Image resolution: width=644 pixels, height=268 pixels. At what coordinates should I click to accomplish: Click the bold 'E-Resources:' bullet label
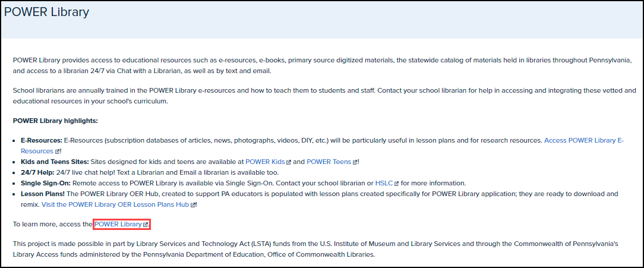click(x=41, y=141)
